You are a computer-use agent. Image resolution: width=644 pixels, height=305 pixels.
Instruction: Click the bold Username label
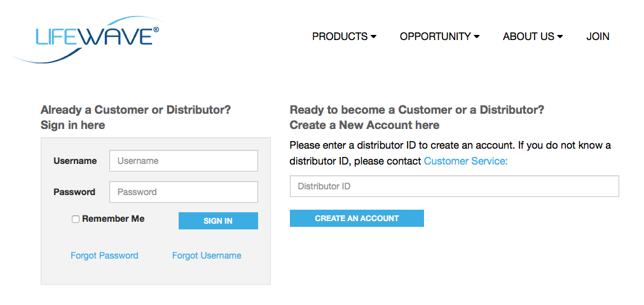coord(75,161)
